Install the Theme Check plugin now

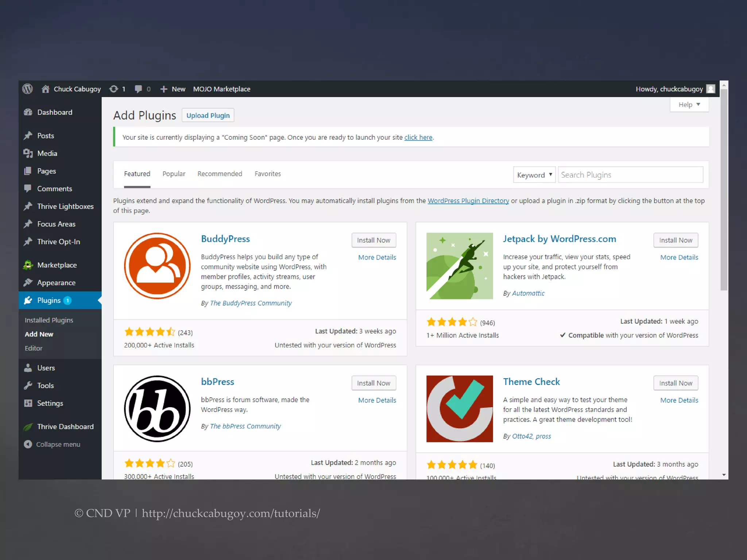676,383
